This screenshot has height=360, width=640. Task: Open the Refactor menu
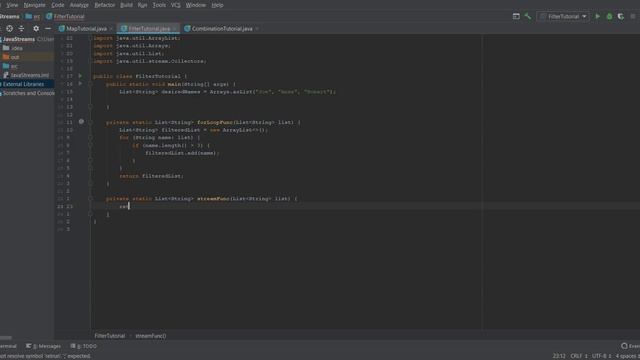104,5
